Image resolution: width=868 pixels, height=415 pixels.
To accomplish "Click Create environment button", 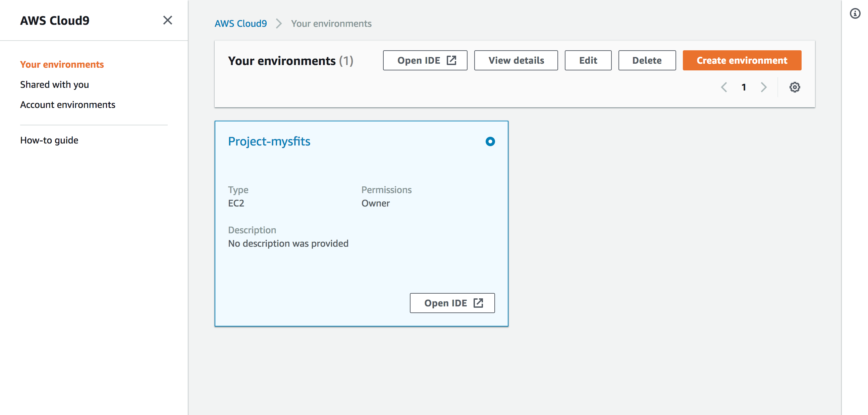I will click(742, 60).
